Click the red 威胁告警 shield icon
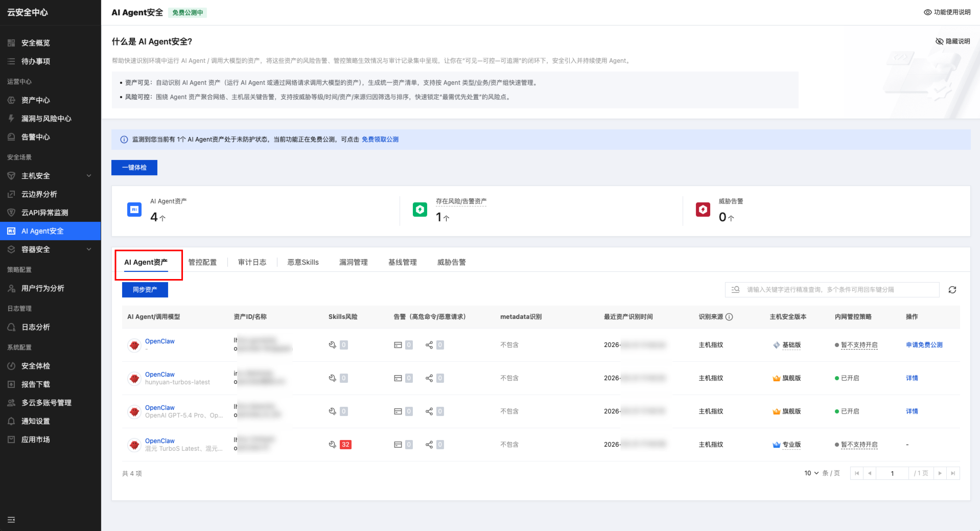The image size is (980, 531). coord(703,210)
